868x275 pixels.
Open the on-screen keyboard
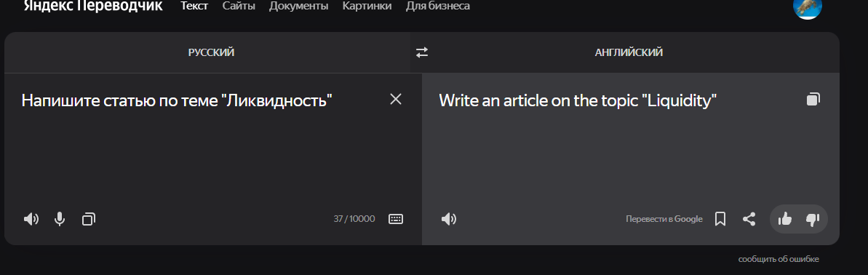coord(396,219)
